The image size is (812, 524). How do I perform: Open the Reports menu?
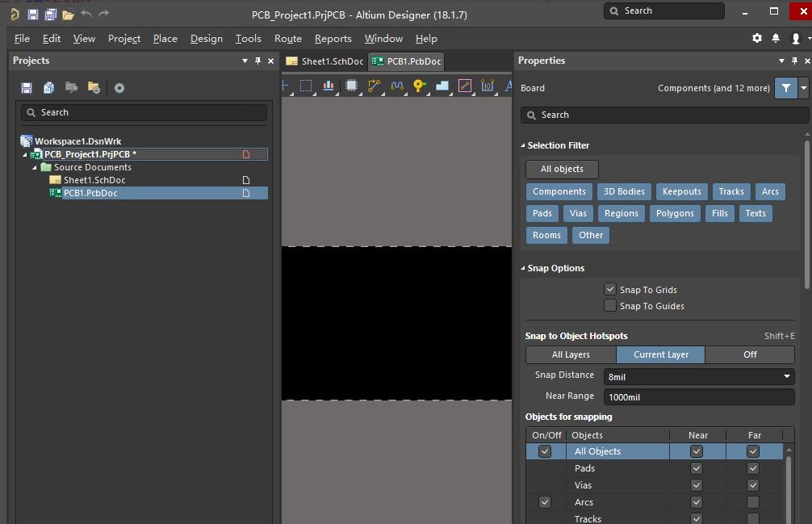click(333, 38)
